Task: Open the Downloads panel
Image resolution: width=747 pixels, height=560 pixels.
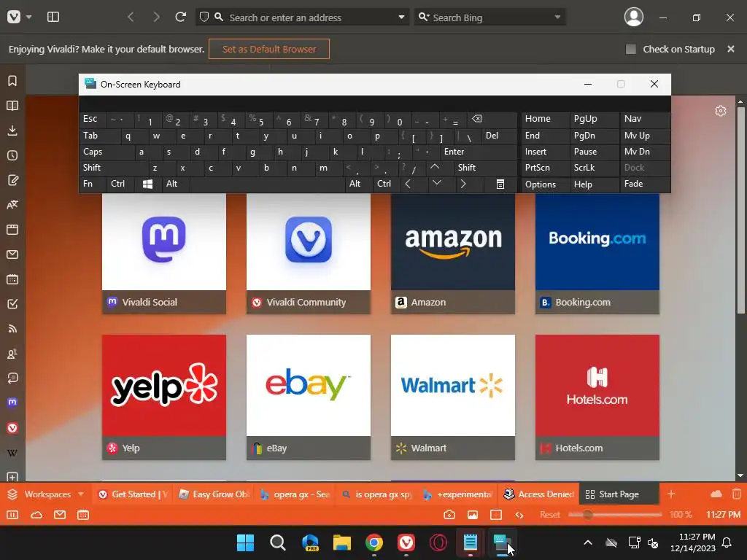Action: 12,131
